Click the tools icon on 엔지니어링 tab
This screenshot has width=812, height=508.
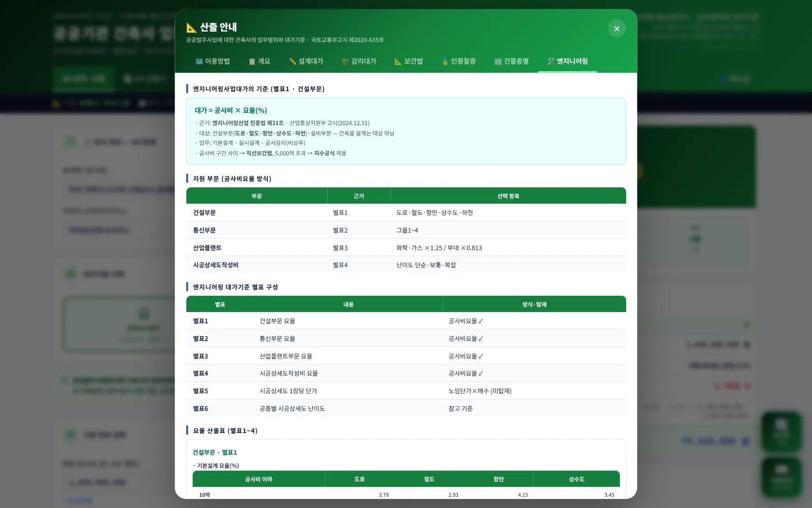click(x=551, y=61)
